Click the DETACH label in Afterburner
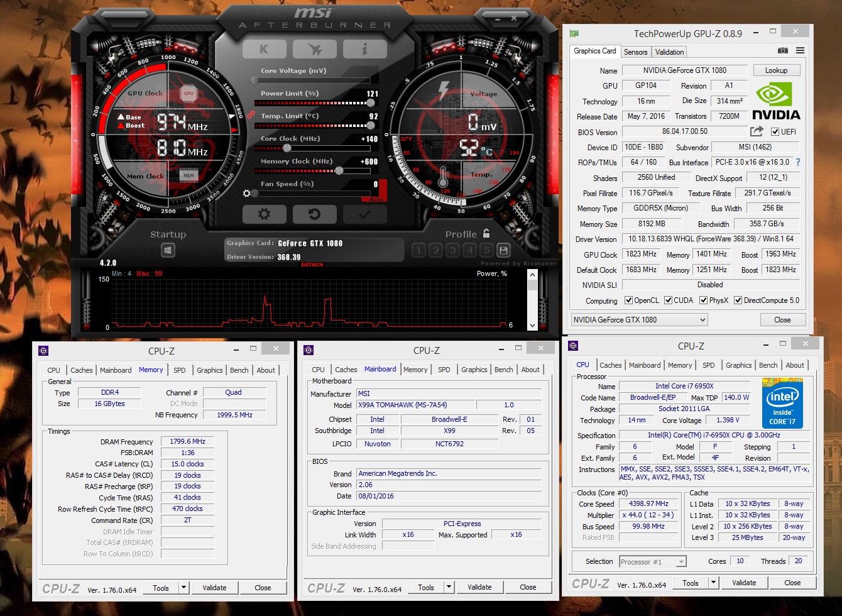Image resolution: width=842 pixels, height=616 pixels. coord(312,265)
